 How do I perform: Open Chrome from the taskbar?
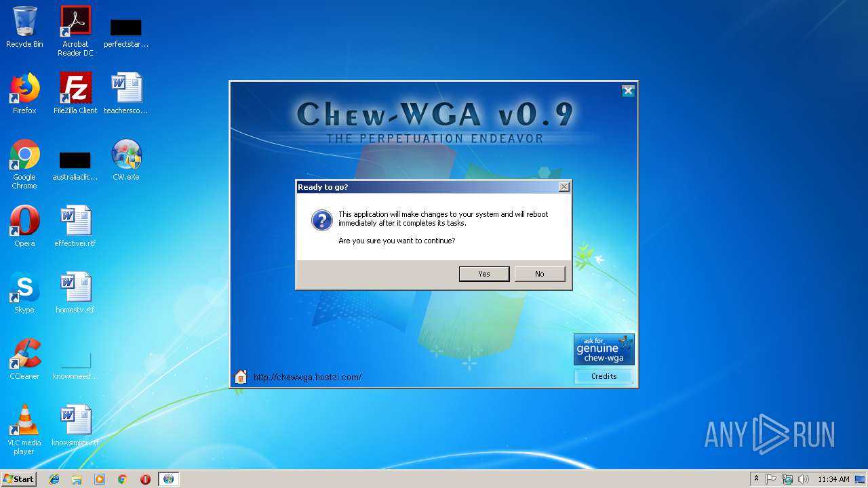123,479
